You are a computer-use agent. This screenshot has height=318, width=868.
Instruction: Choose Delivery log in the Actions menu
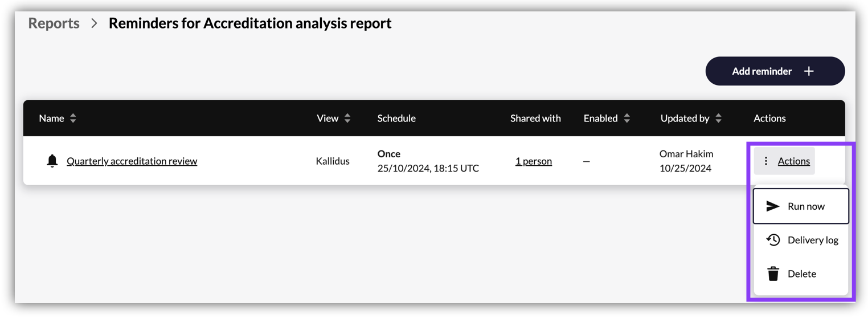(x=801, y=240)
